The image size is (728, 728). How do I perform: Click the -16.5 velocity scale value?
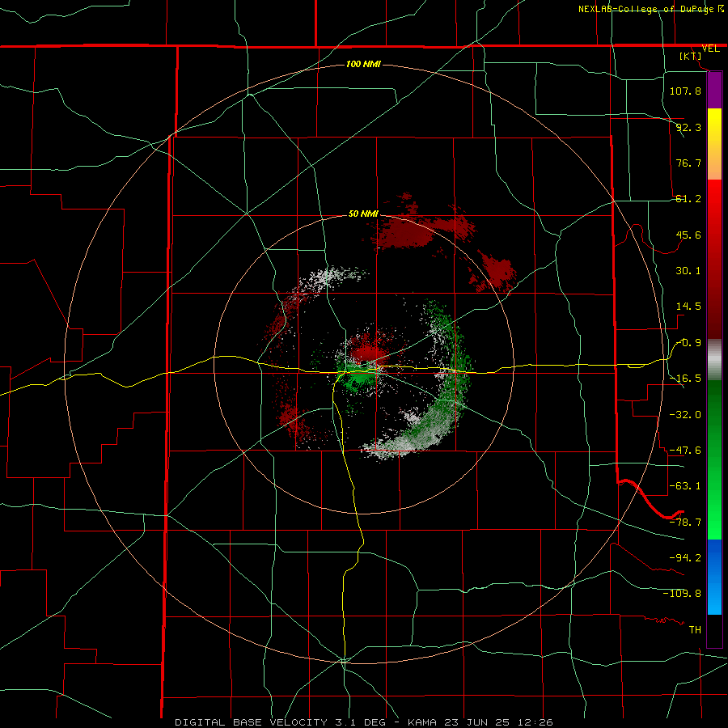click(685, 379)
